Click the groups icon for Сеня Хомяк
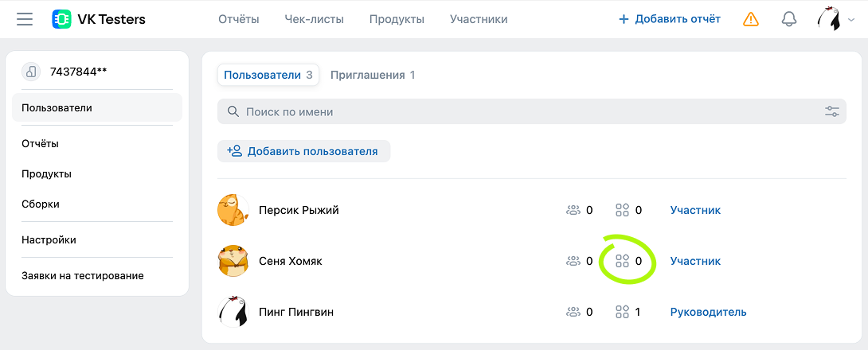The image size is (868, 350). click(573, 261)
